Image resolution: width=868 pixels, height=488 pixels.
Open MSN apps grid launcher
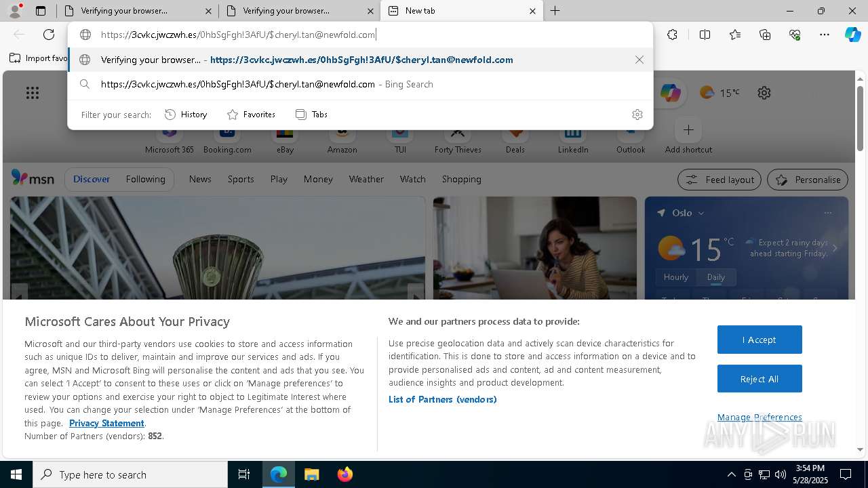point(33,93)
